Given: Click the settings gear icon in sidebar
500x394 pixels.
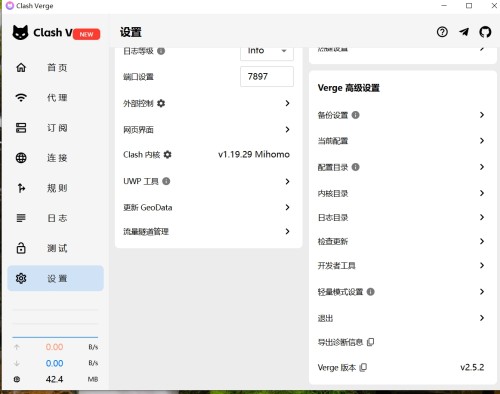Looking at the screenshot, I should coord(21,278).
